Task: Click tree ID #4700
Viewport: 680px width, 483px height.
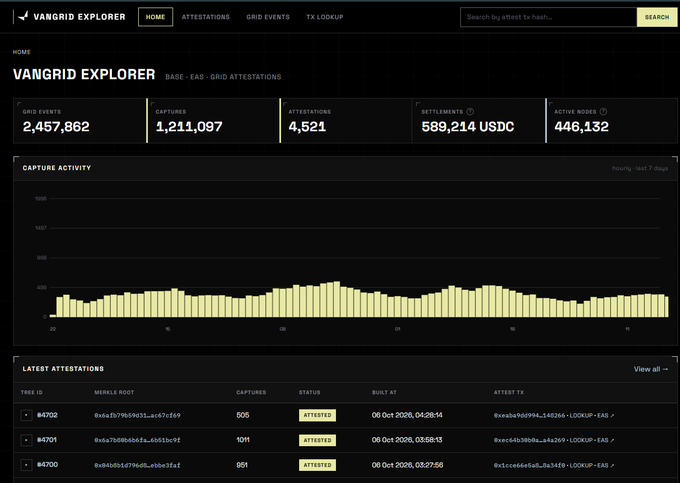Action: tap(47, 464)
